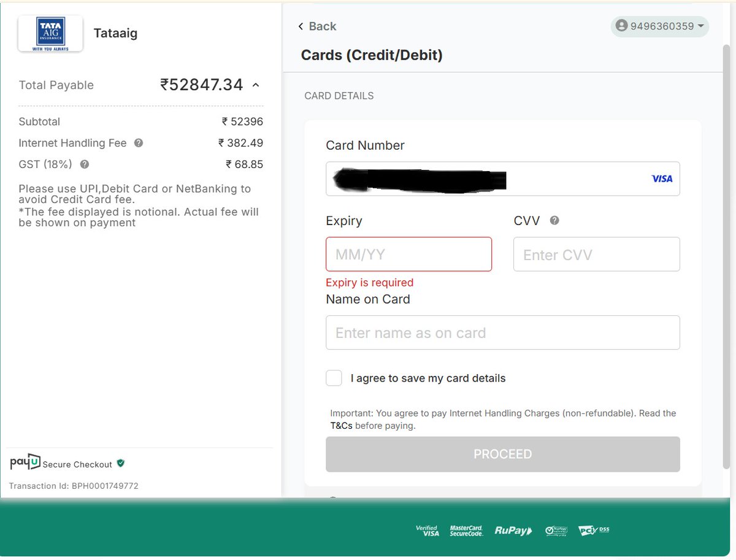Click the PCI DSS badge
This screenshot has width=736, height=560.
pyautogui.click(x=594, y=530)
